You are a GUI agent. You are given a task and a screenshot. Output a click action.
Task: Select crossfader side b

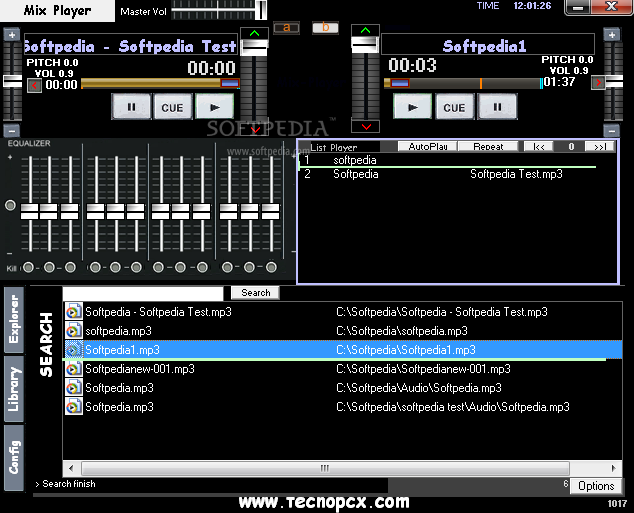pyautogui.click(x=325, y=27)
